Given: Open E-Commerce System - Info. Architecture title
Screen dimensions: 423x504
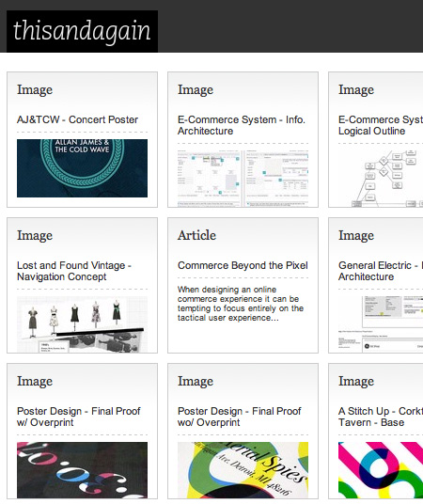Looking at the screenshot, I should (x=241, y=125).
